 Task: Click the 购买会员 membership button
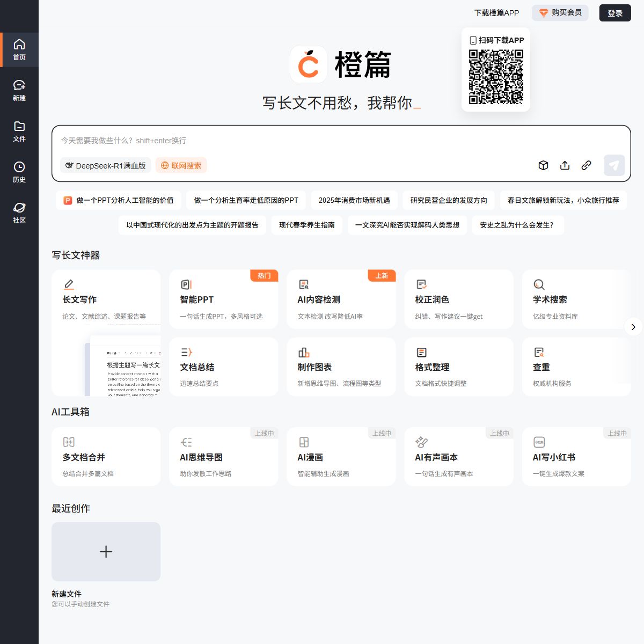tap(560, 13)
